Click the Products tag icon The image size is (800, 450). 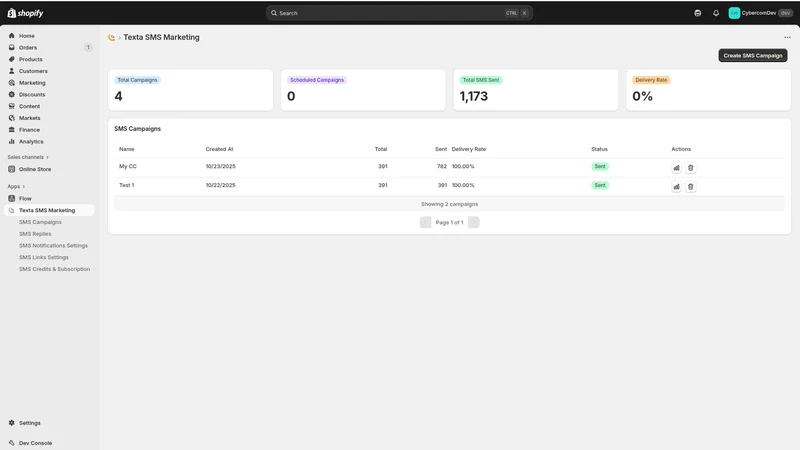(x=12, y=59)
